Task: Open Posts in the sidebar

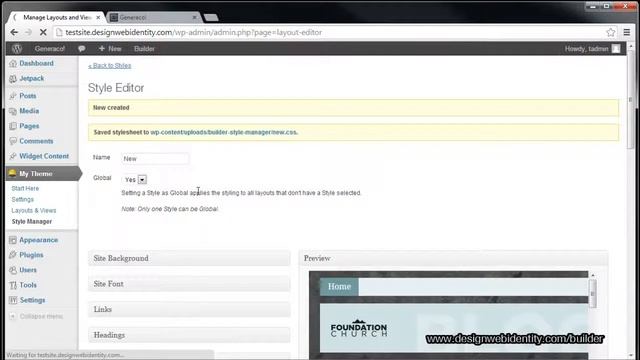Action: [x=28, y=96]
